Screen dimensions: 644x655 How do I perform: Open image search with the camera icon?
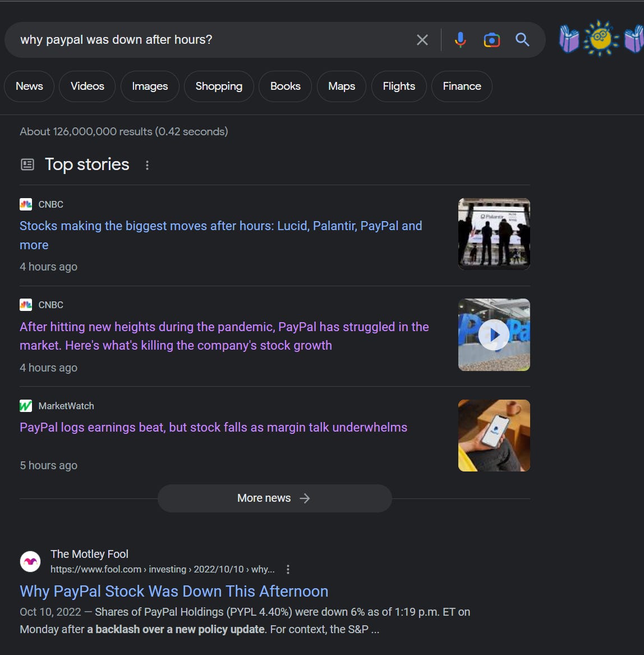(x=491, y=40)
